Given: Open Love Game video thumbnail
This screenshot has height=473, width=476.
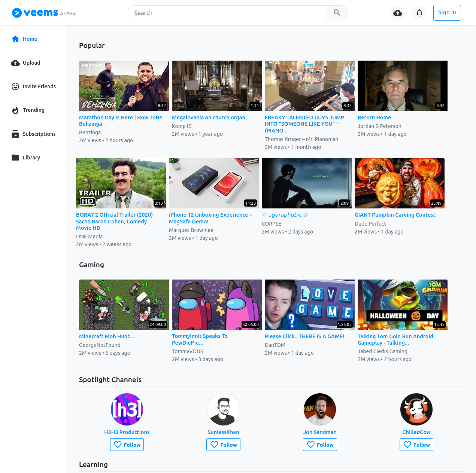Looking at the screenshot, I should click(310, 305).
